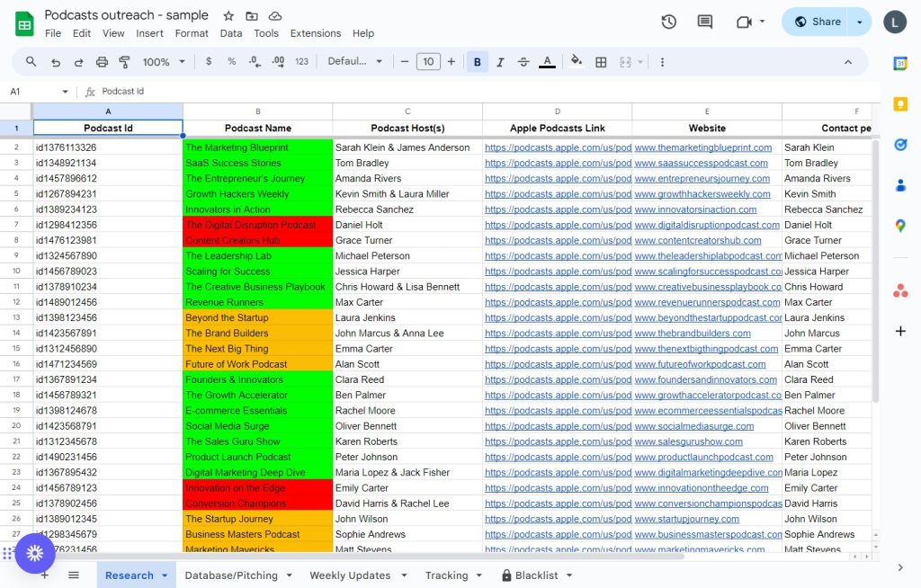
Task: Decrease font size with minus button
Action: coord(404,61)
